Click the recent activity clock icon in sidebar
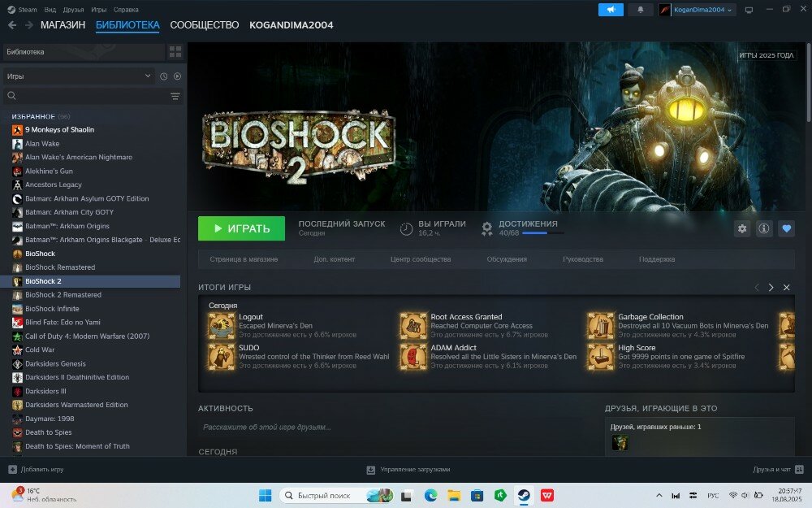 pos(164,76)
